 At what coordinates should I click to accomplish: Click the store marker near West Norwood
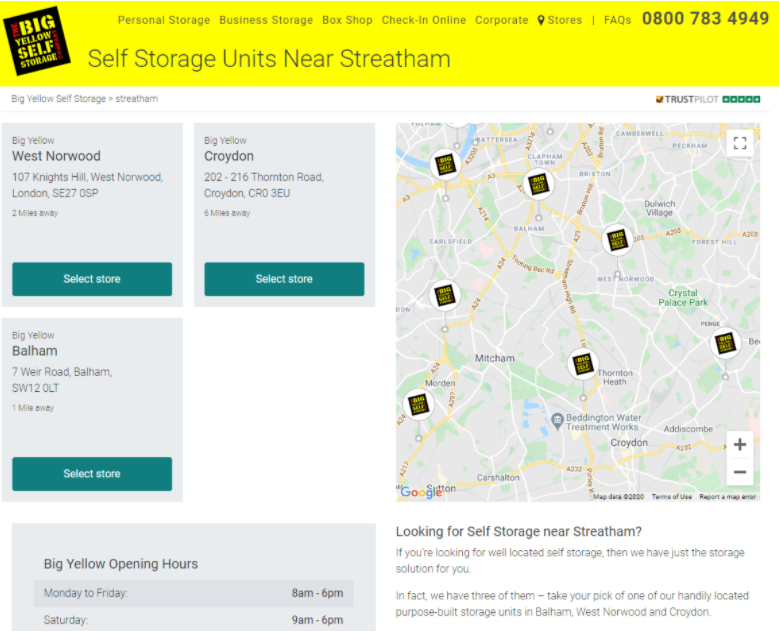point(617,240)
